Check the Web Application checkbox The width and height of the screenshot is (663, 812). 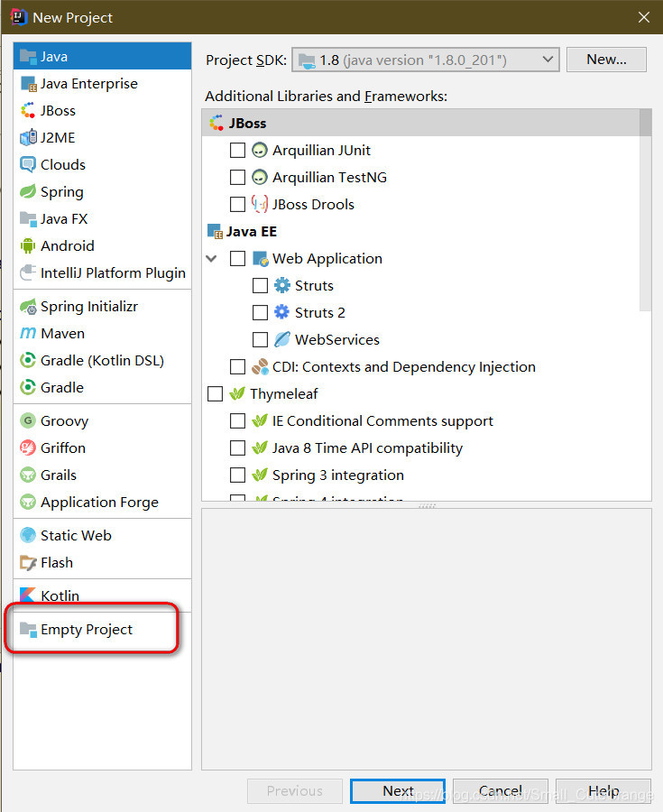237,258
